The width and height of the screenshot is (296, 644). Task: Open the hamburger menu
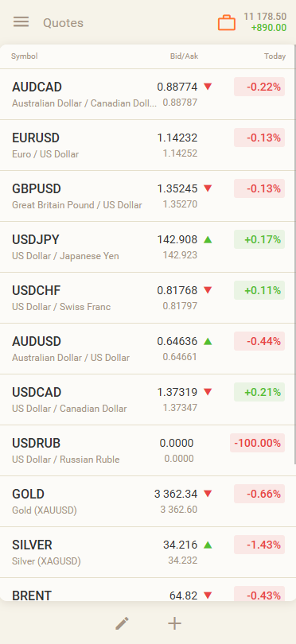click(x=21, y=22)
